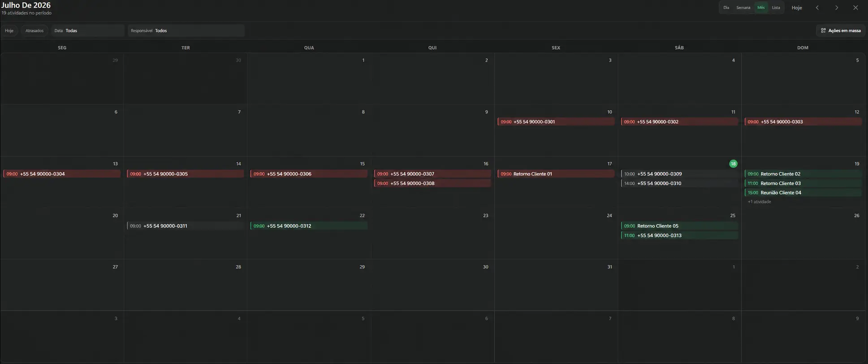Expand the +1 atividade link on day 19
This screenshot has width=868, height=364.
(x=759, y=202)
